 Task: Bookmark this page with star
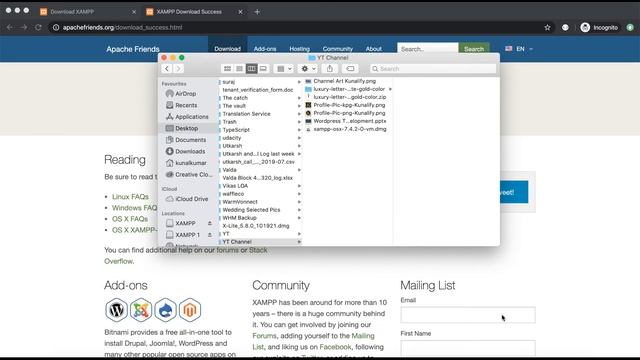pos(547,27)
